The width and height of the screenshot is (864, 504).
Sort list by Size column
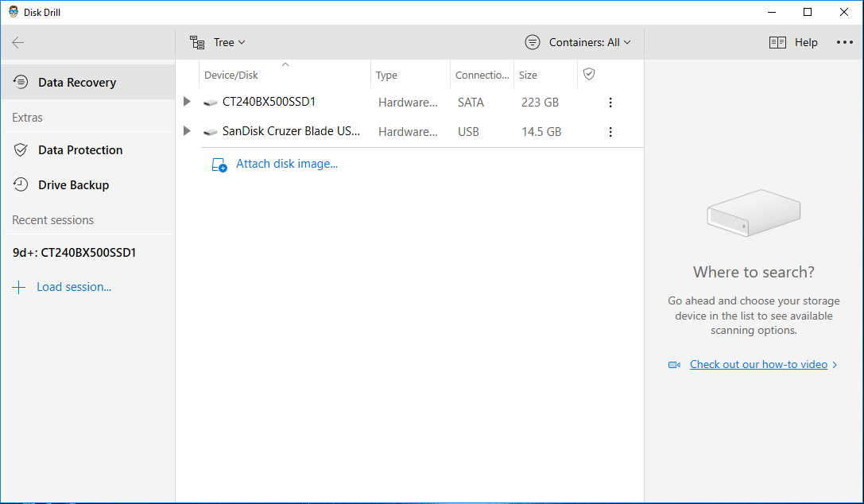pyautogui.click(x=528, y=76)
